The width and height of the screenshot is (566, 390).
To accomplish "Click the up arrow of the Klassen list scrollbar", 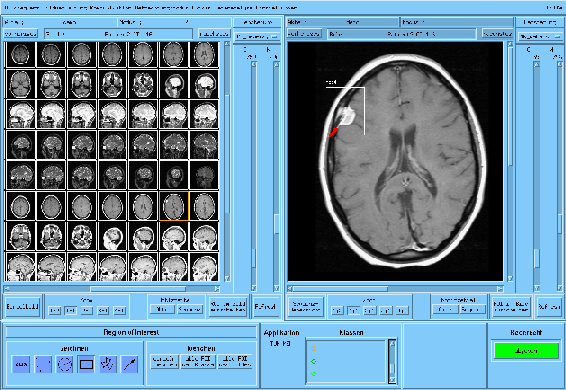I will point(392,343).
